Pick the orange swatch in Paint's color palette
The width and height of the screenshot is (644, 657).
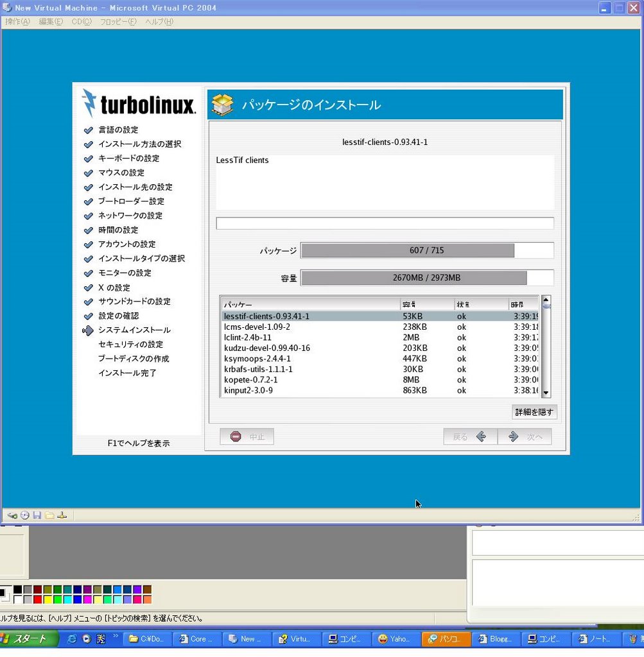click(147, 600)
